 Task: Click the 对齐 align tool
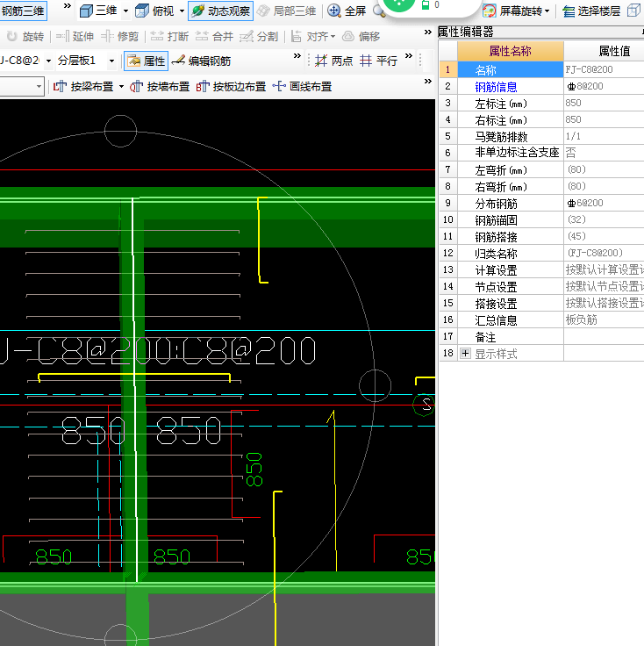tap(310, 37)
